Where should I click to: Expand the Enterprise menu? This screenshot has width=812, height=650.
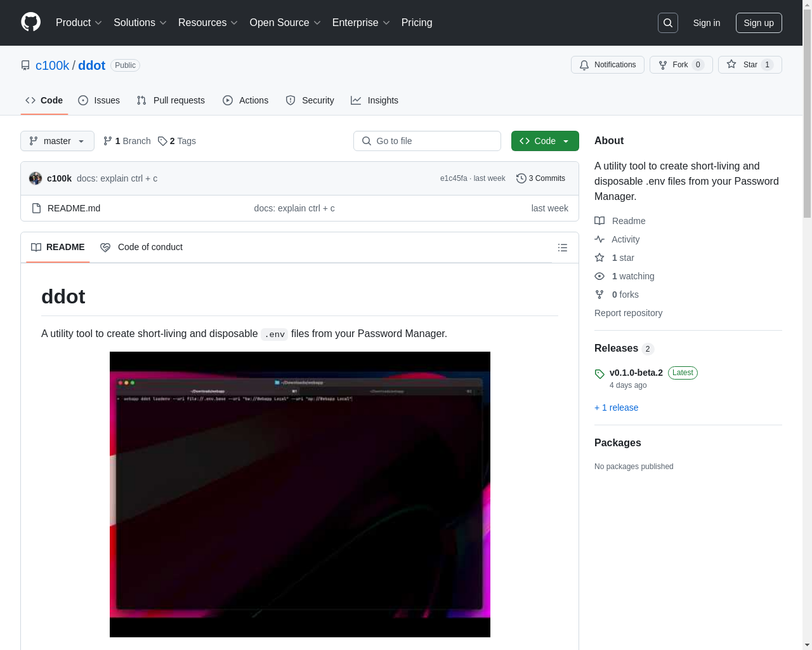(x=361, y=23)
